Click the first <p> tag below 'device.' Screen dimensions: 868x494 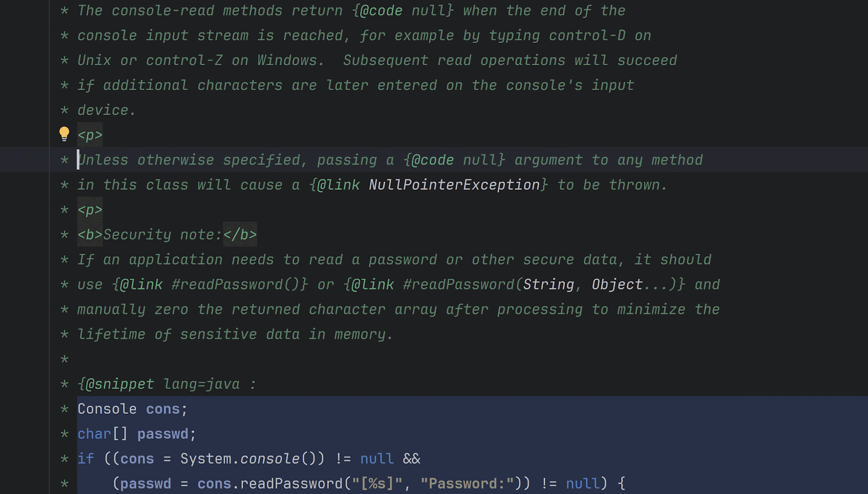[x=90, y=135]
